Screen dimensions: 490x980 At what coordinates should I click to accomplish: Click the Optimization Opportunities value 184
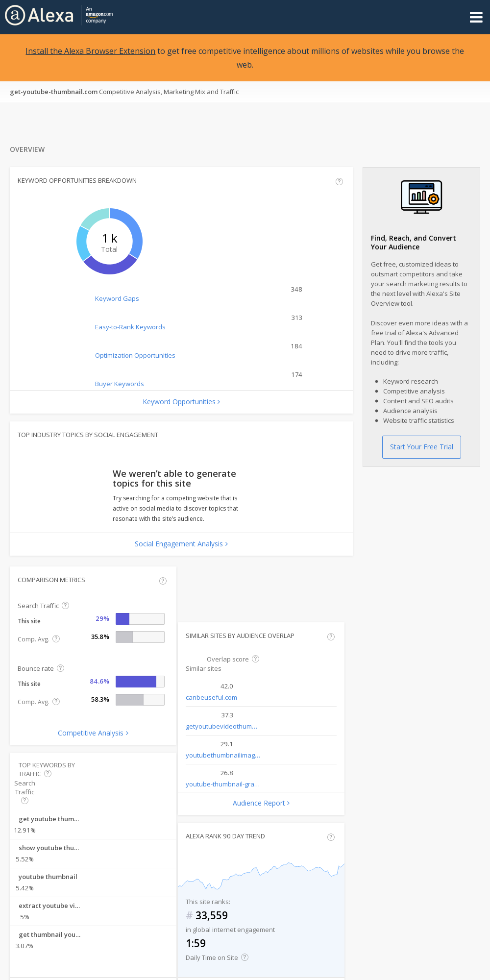[296, 346]
